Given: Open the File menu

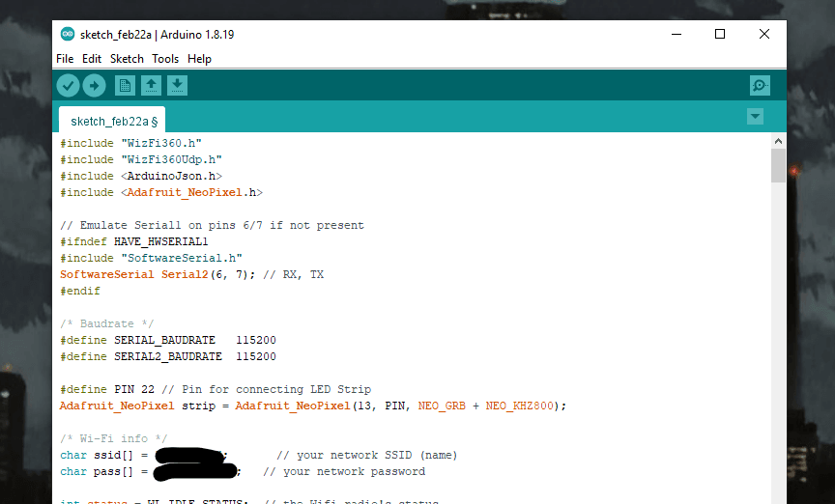Looking at the screenshot, I should coord(65,59).
